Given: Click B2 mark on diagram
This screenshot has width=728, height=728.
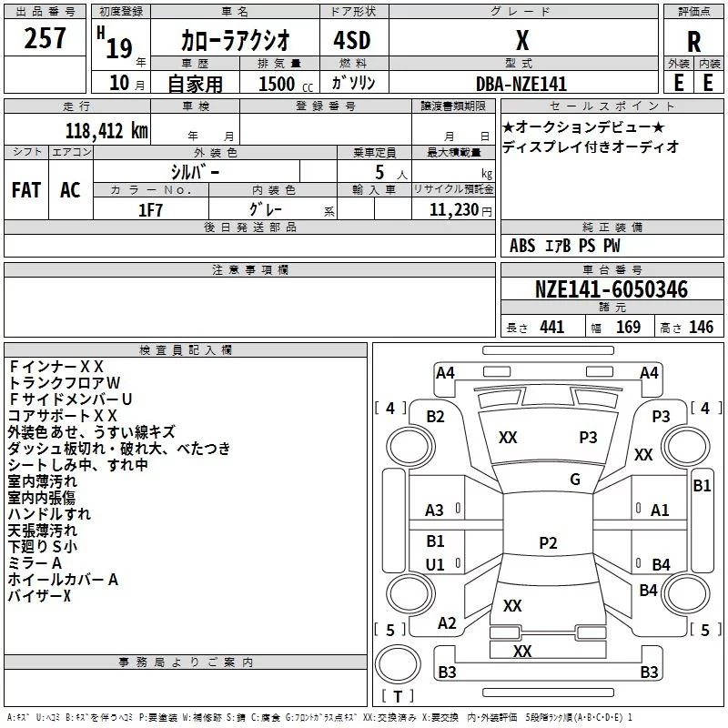Looking at the screenshot, I should [x=435, y=417].
